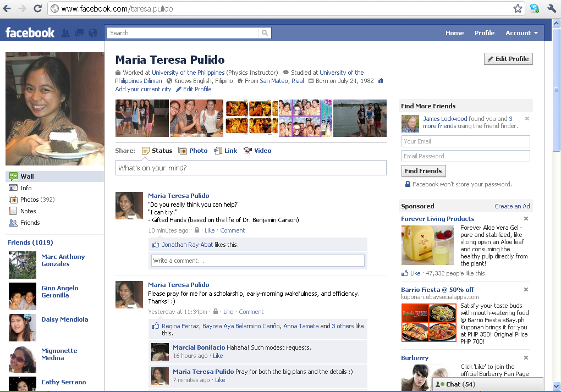Close the Barrio Fiesta ad
The height and width of the screenshot is (392, 561).
(x=526, y=289)
